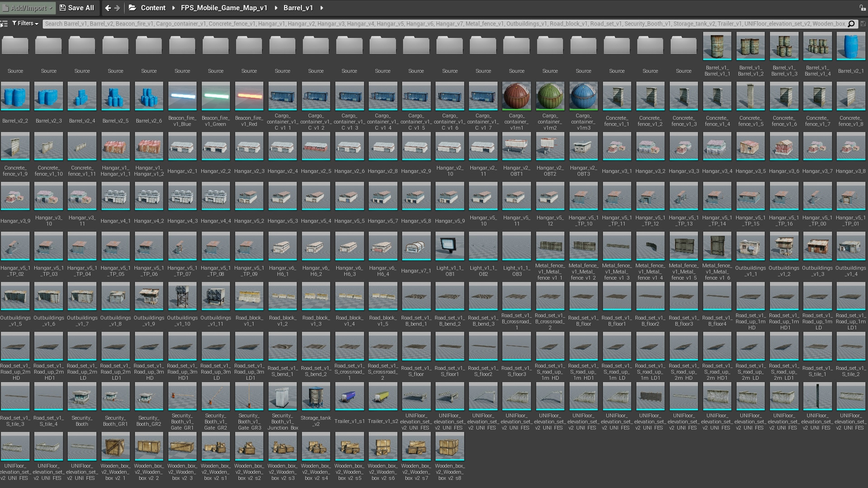Save search as collection icon
Image resolution: width=868 pixels, height=488 pixels.
point(863,23)
